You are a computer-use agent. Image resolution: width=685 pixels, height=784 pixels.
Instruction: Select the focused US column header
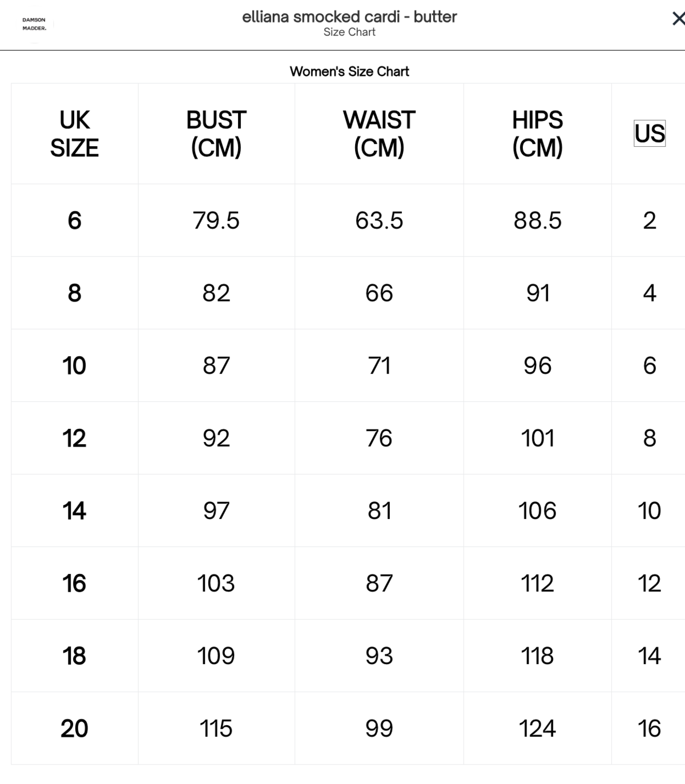click(650, 134)
